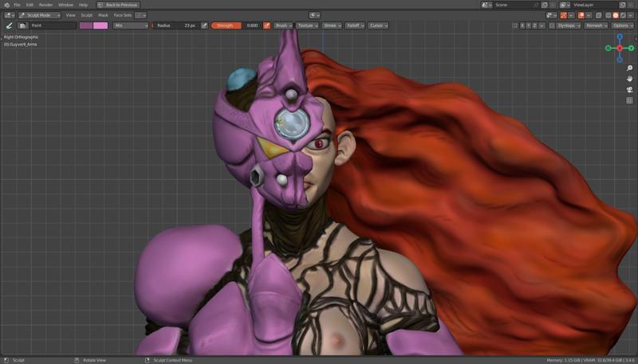Viewport: 638px width, 364px height.
Task: Expand the Brush settings popover
Action: click(x=283, y=25)
